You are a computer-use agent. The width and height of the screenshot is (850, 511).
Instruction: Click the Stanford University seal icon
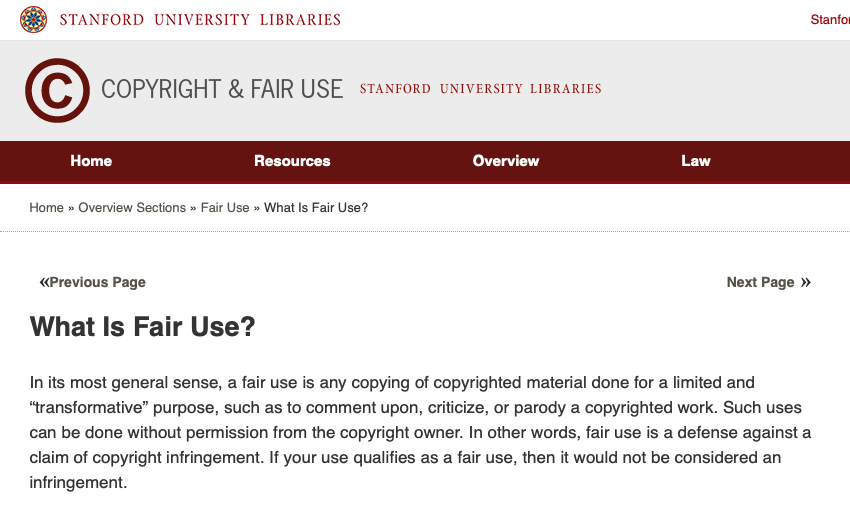point(33,20)
